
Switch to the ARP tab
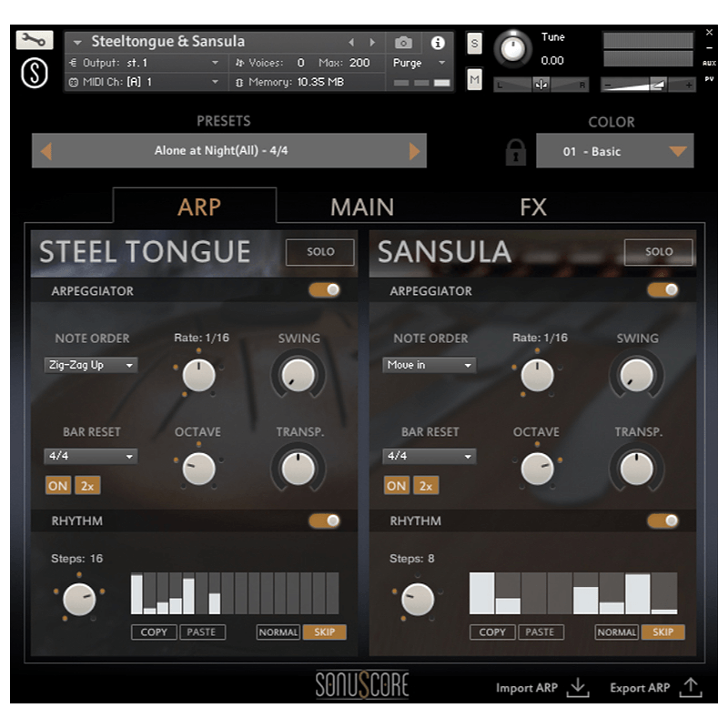[x=198, y=207]
